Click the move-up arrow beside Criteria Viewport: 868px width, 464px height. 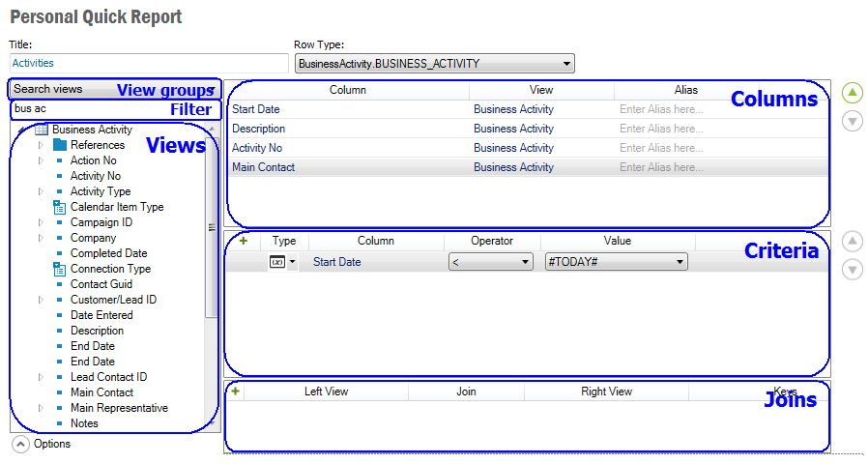[x=852, y=242]
